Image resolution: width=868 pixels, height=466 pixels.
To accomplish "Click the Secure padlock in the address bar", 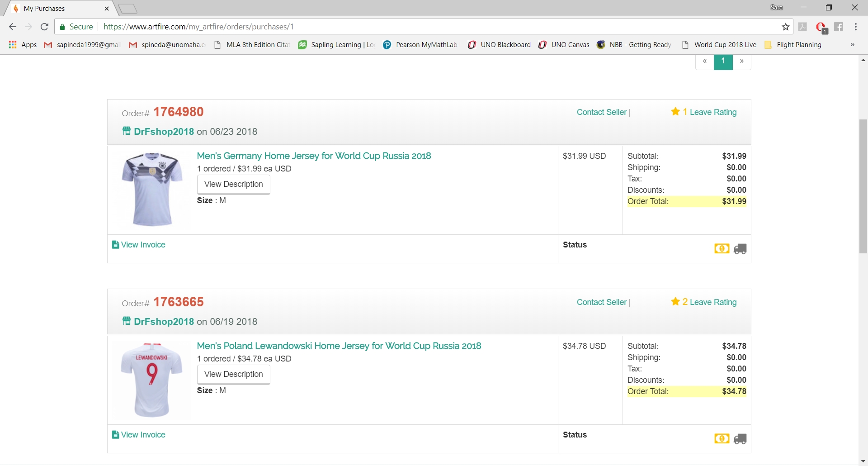I will (62, 27).
